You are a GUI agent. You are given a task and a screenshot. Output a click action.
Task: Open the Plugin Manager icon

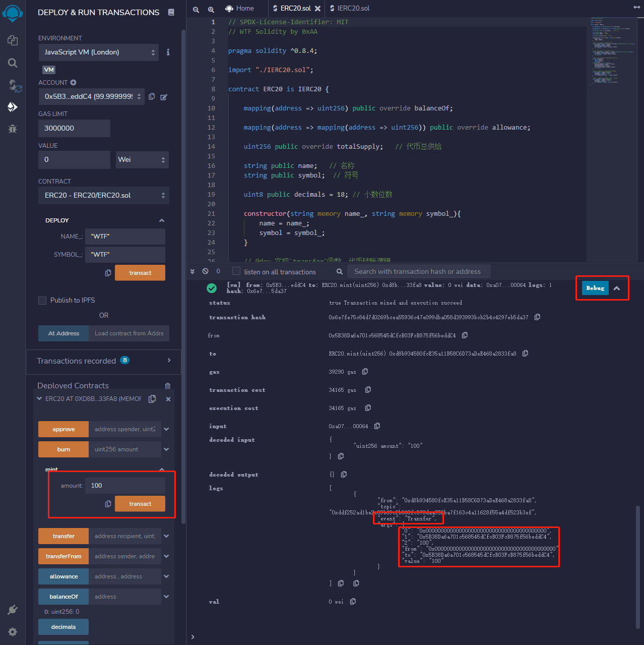point(13,610)
